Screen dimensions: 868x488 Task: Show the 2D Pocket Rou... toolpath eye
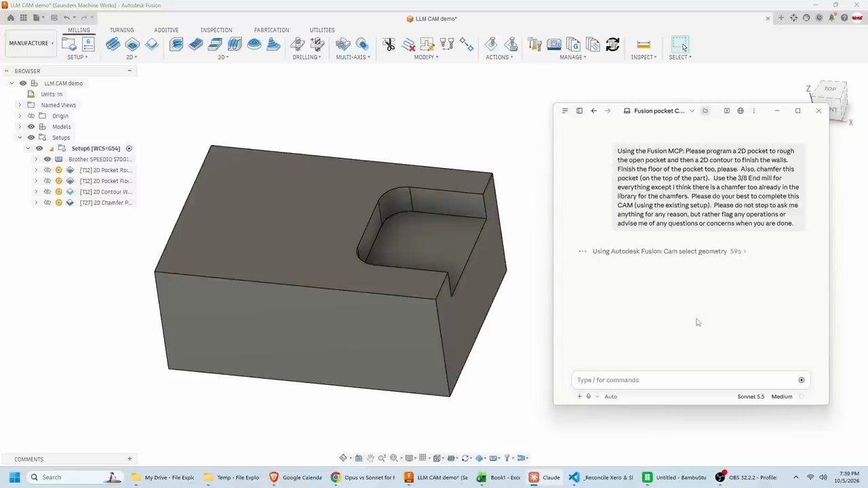(x=47, y=170)
